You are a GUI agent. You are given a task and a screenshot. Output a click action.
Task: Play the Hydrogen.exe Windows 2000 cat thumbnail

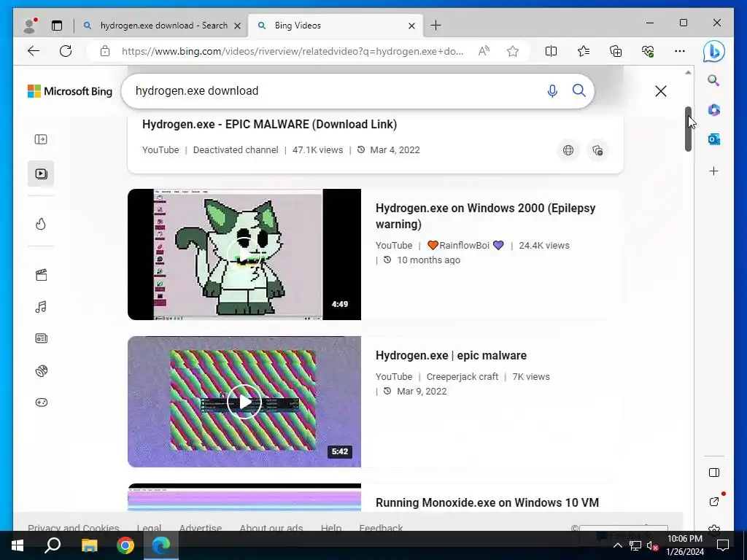pos(244,254)
